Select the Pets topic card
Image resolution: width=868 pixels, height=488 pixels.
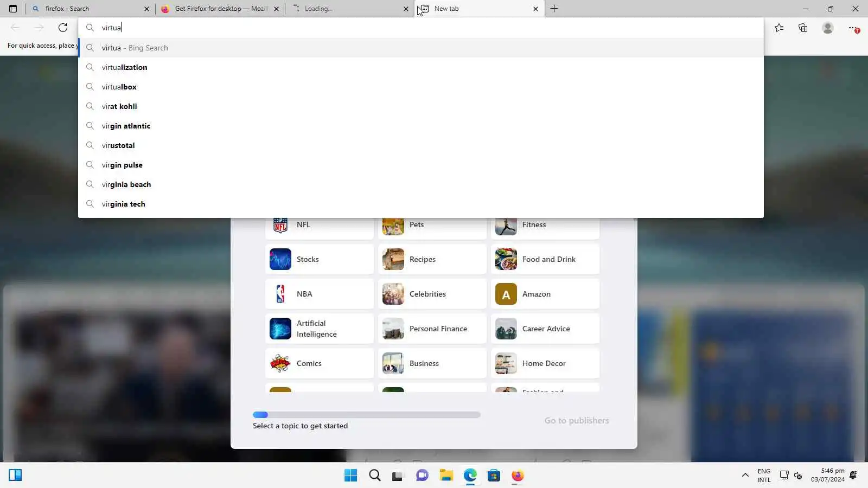pos(432,228)
